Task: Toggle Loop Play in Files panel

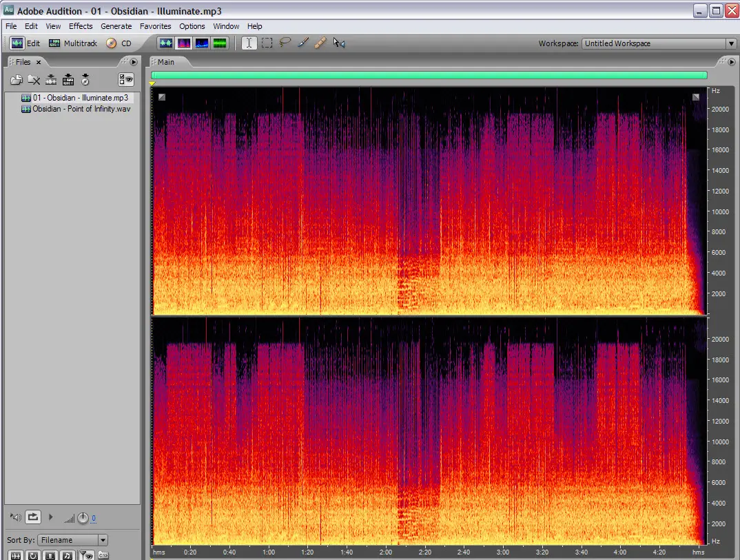Action: (33, 517)
